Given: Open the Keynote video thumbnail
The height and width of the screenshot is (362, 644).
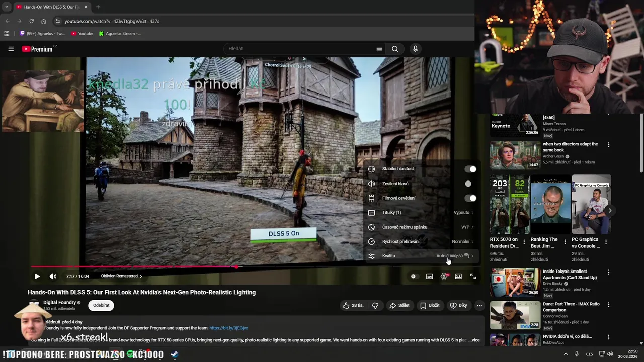Looking at the screenshot, I should tap(515, 124).
